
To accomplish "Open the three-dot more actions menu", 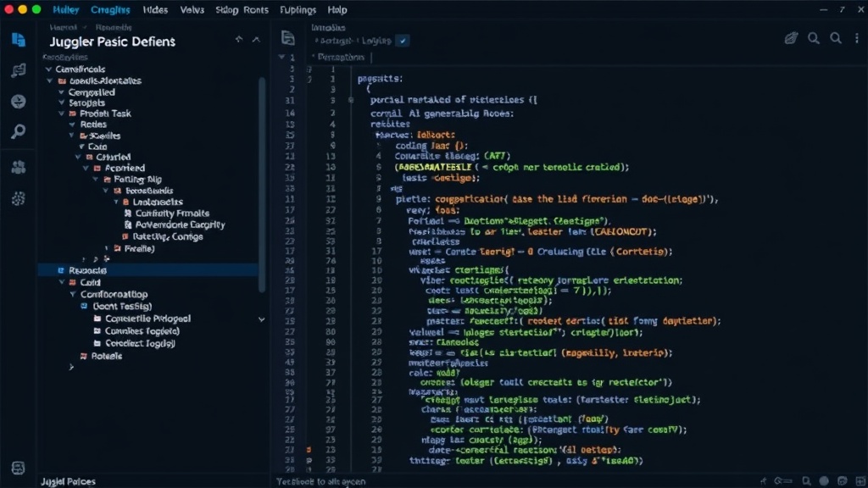I will [x=857, y=38].
